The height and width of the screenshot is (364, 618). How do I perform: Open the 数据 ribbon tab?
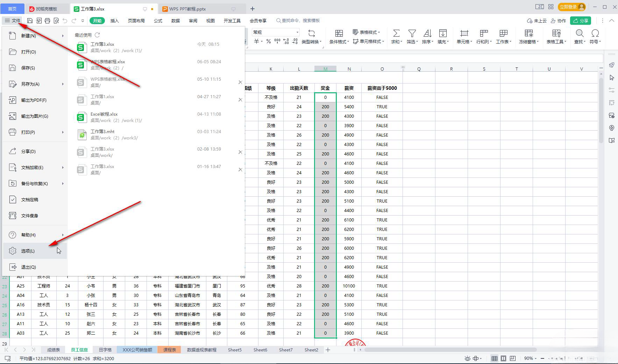176,21
